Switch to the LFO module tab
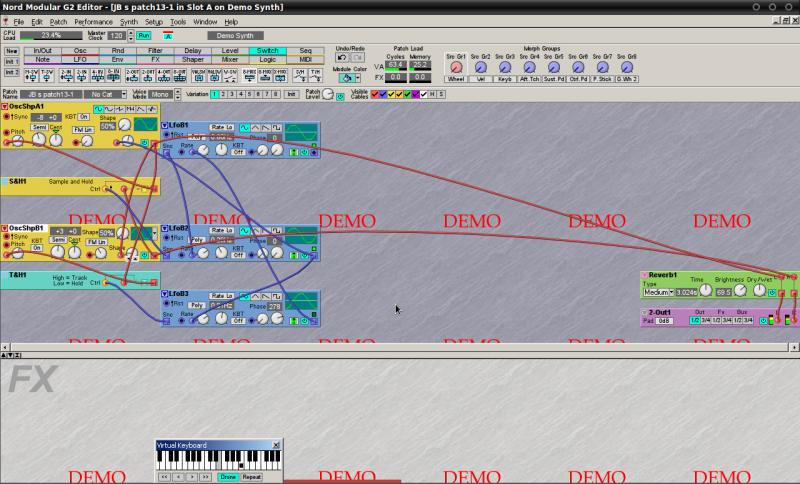 click(80, 59)
